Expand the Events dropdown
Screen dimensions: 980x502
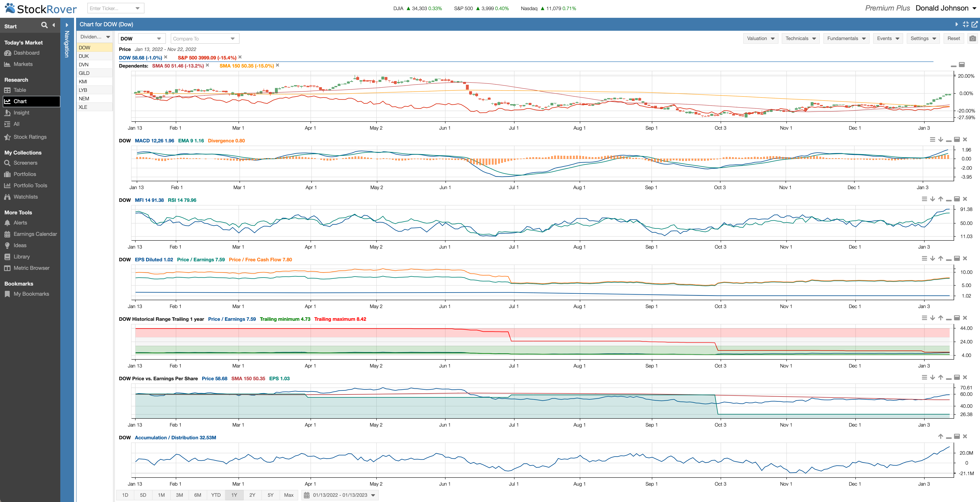point(888,38)
